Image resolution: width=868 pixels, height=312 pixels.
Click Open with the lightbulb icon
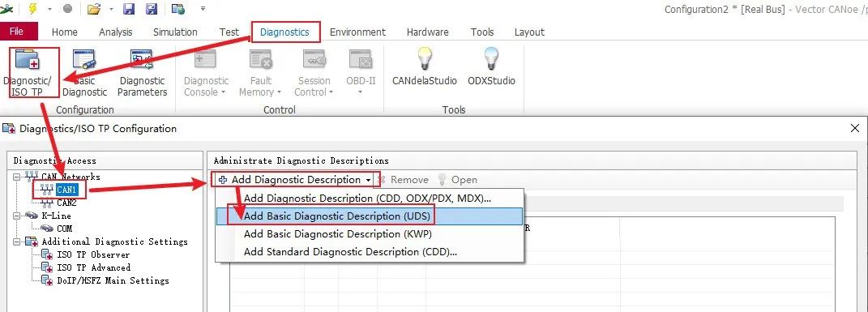click(457, 180)
